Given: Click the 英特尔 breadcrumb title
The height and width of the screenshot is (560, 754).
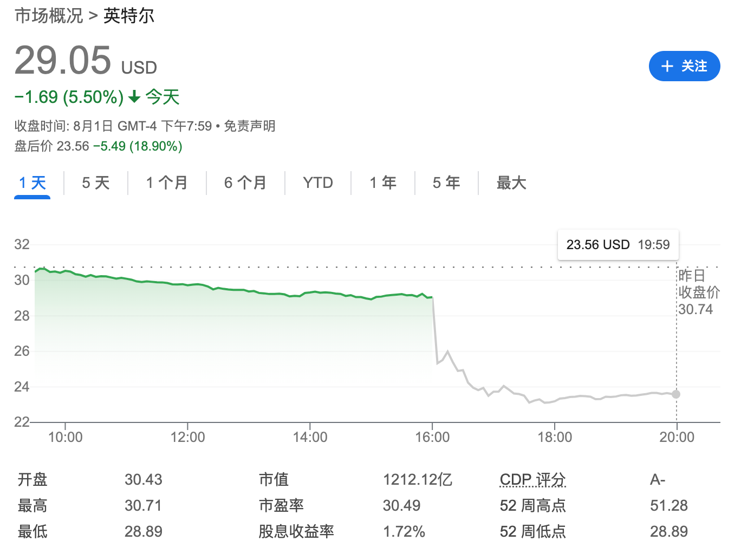Looking at the screenshot, I should [129, 16].
